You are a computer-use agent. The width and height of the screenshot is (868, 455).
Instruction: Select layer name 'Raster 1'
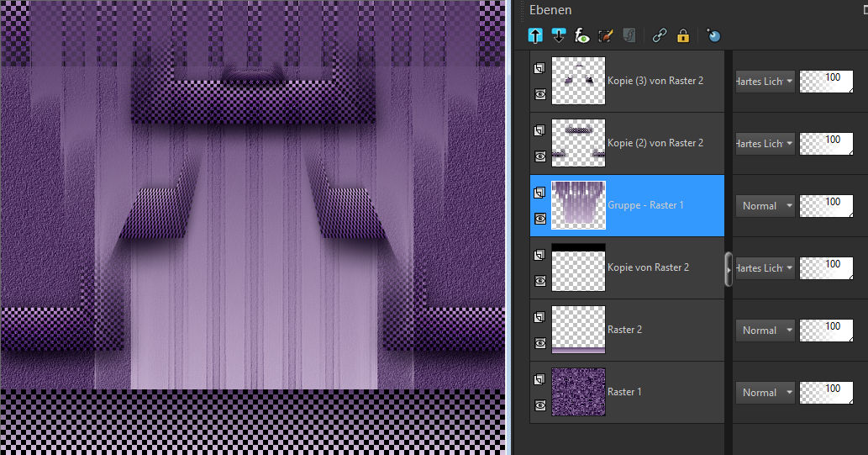[624, 392]
